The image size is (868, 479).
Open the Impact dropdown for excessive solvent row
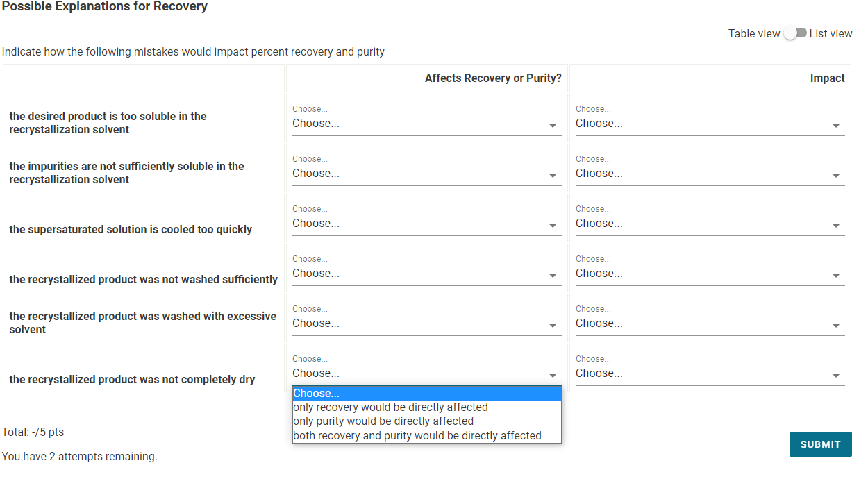[710, 323]
